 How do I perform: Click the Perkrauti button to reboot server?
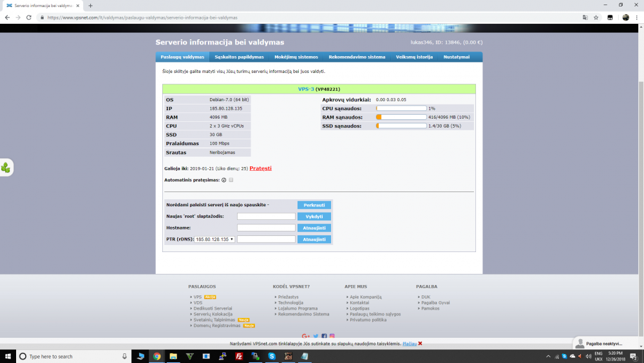pos(314,205)
